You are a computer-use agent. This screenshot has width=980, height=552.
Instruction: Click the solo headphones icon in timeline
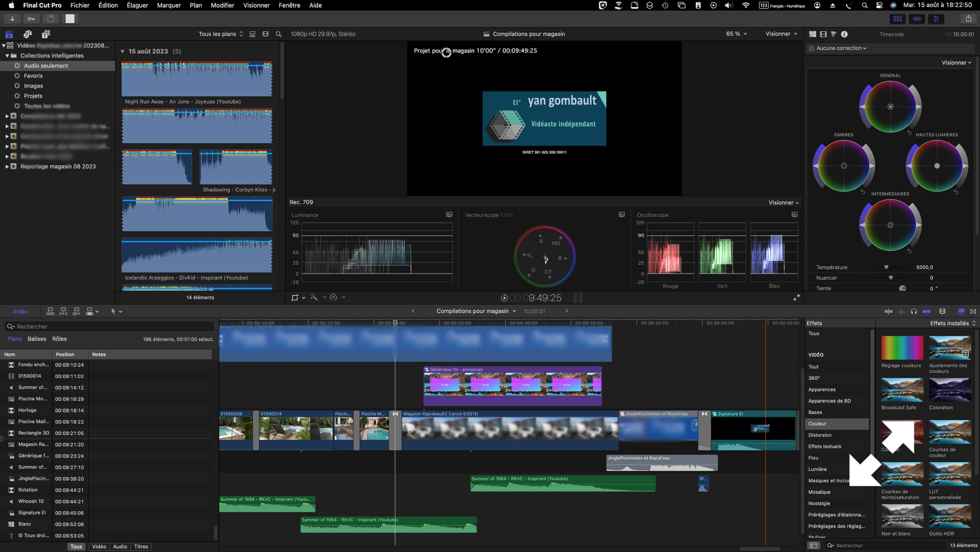point(914,311)
